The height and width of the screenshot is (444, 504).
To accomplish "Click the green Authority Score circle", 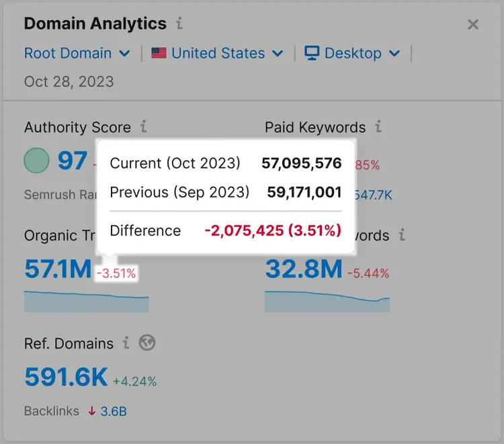I will pyautogui.click(x=37, y=161).
